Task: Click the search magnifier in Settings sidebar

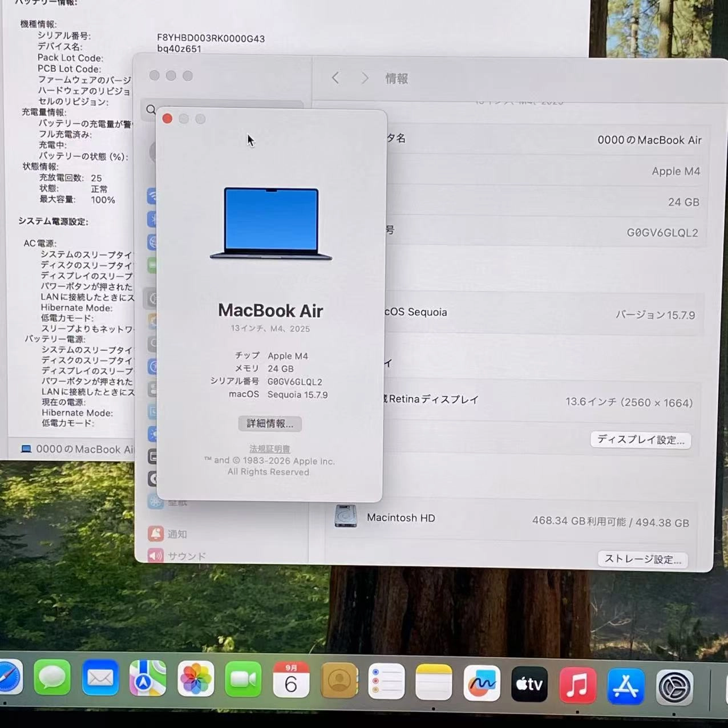Action: coord(151,110)
